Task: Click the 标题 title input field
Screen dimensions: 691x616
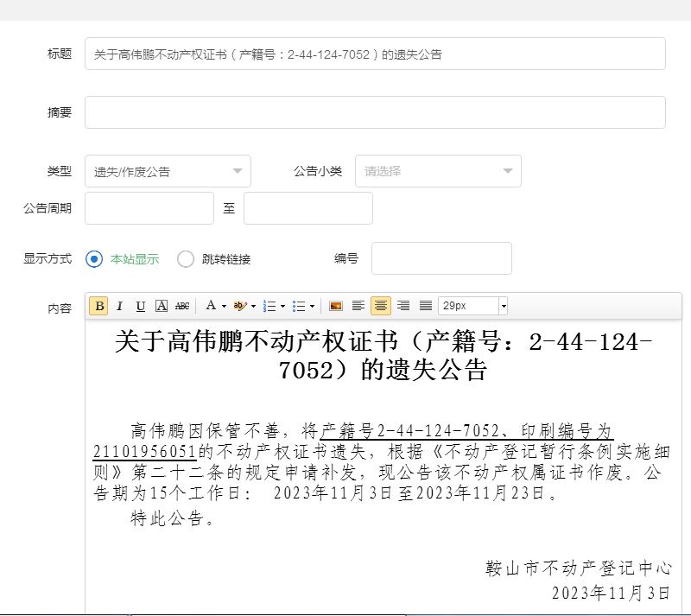Action: [375, 54]
